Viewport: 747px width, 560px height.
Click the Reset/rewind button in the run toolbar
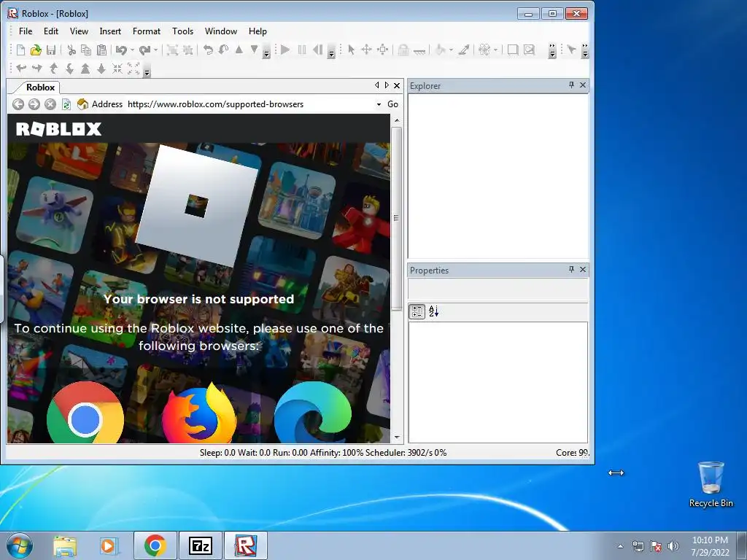tap(317, 50)
